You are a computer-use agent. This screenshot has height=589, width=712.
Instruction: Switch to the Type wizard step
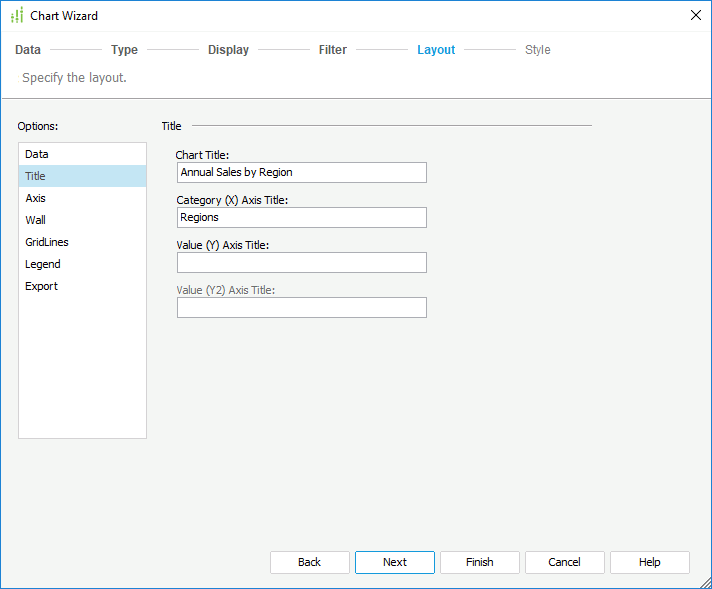point(124,50)
